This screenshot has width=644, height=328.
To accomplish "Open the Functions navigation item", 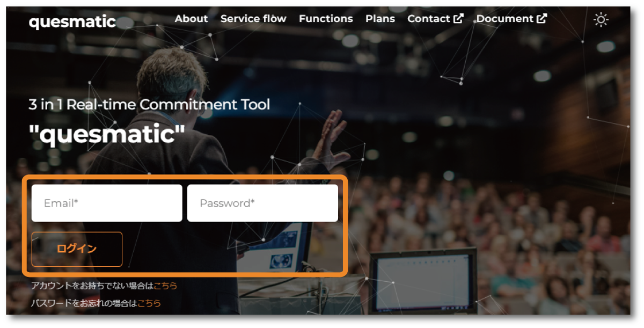I will pos(326,19).
